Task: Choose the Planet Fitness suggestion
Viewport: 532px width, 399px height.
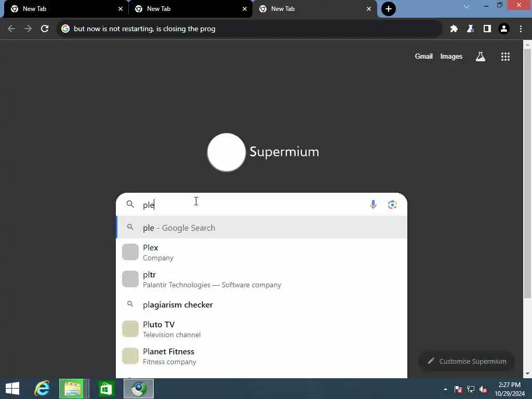Action: pos(262,356)
